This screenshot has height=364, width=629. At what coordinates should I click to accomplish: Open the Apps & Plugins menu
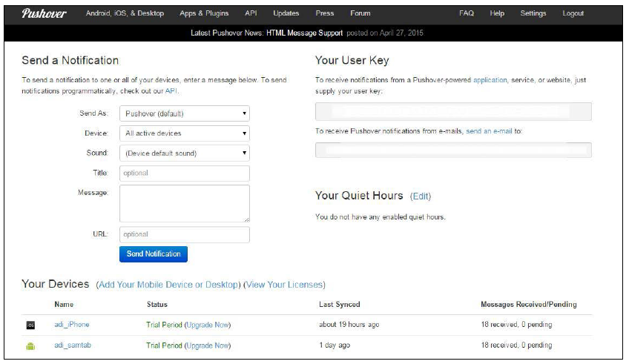(204, 13)
